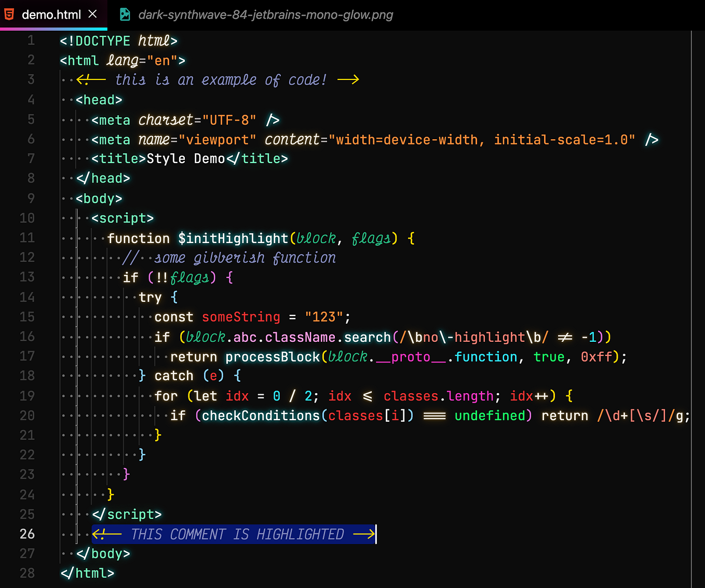Click the catch keyword on line 18
This screenshot has width=705, height=588.
(x=173, y=376)
